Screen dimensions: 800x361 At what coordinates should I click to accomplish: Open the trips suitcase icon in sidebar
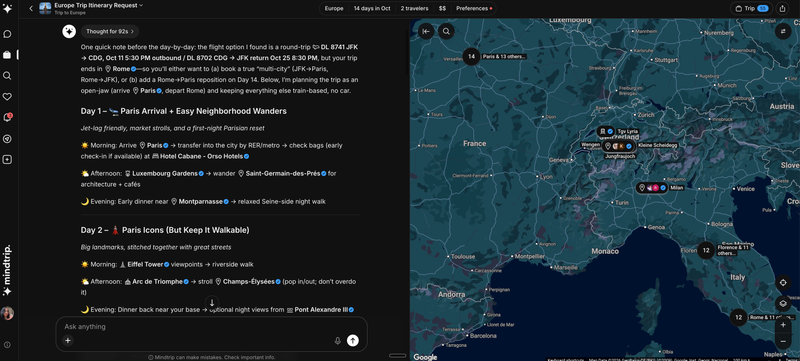7,55
